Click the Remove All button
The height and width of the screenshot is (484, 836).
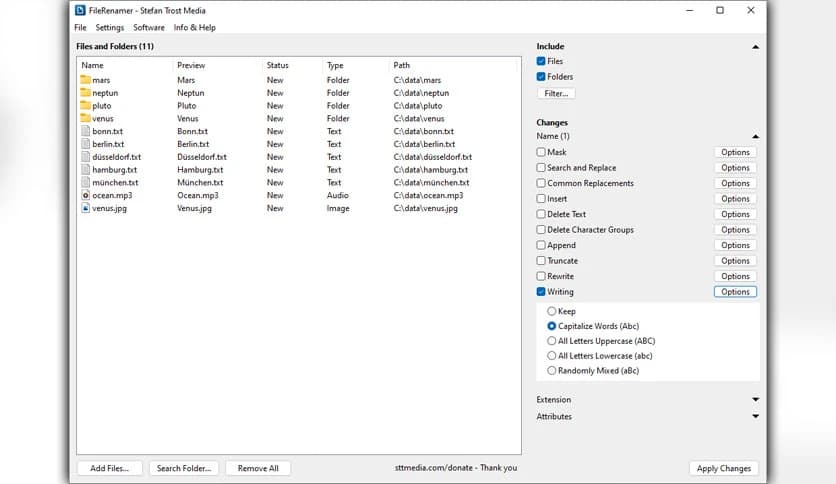(x=258, y=468)
